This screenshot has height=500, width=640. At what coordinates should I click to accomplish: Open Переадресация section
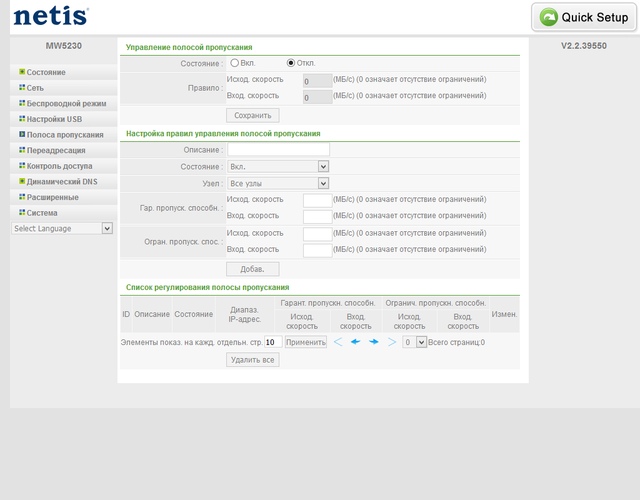tap(56, 150)
